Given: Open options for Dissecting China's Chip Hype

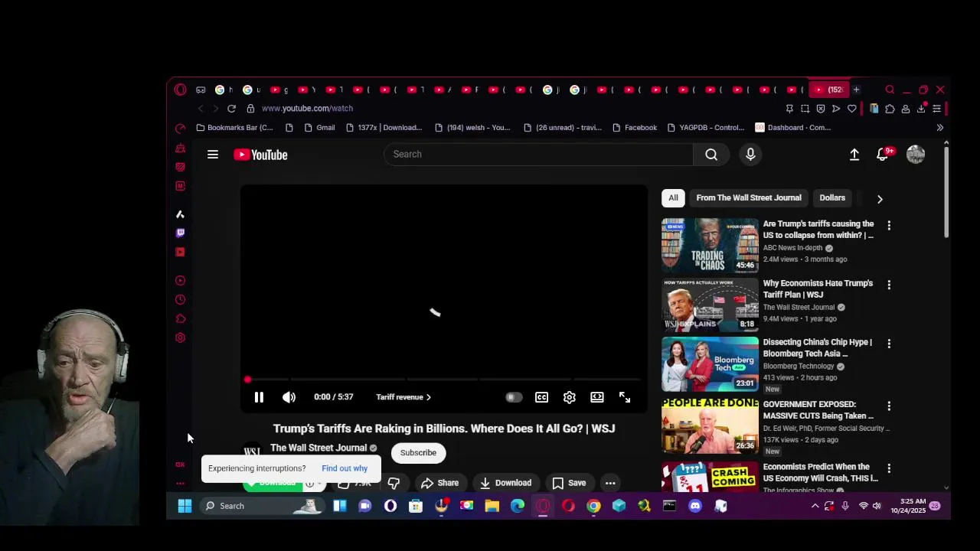Looking at the screenshot, I should 889,344.
